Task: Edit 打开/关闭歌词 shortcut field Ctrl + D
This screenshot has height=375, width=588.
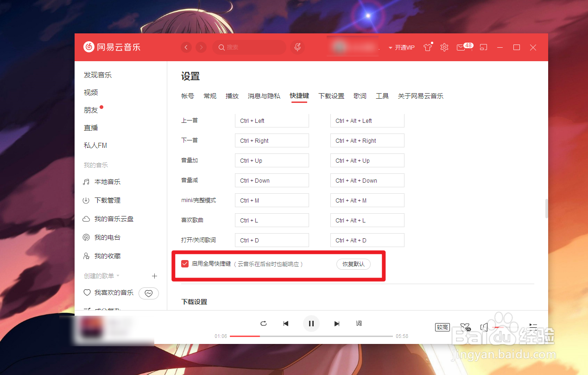Action: pos(272,240)
